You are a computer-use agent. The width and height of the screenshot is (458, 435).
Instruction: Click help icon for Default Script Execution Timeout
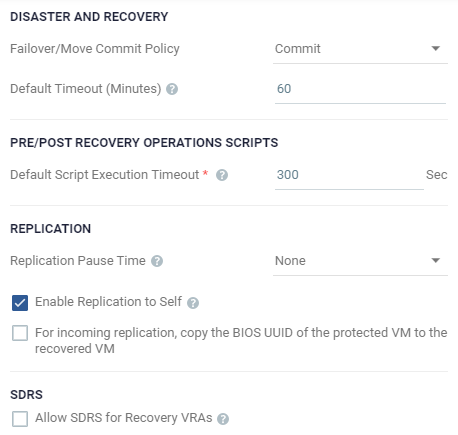click(222, 175)
